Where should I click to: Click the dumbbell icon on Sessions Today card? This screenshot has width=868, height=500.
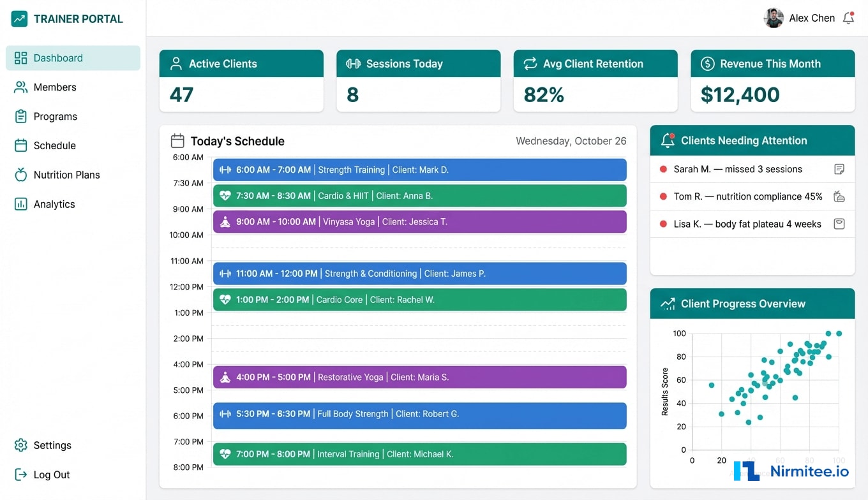click(x=353, y=63)
